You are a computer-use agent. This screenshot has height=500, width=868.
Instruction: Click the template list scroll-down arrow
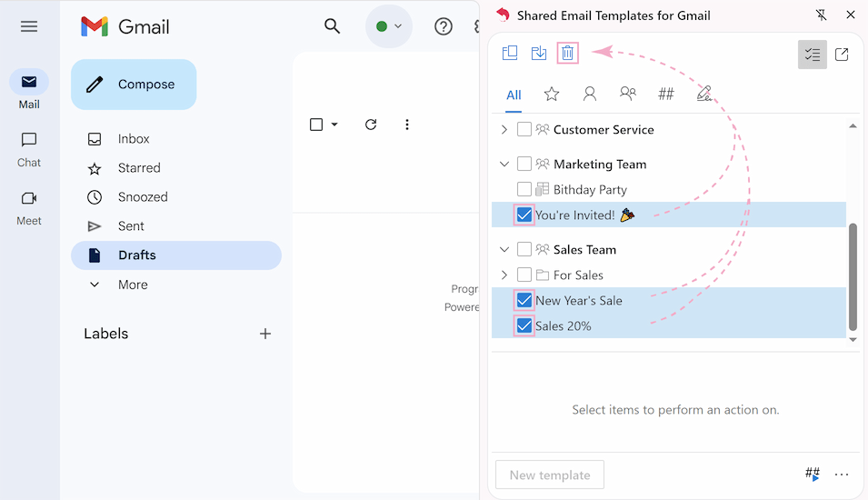(853, 339)
